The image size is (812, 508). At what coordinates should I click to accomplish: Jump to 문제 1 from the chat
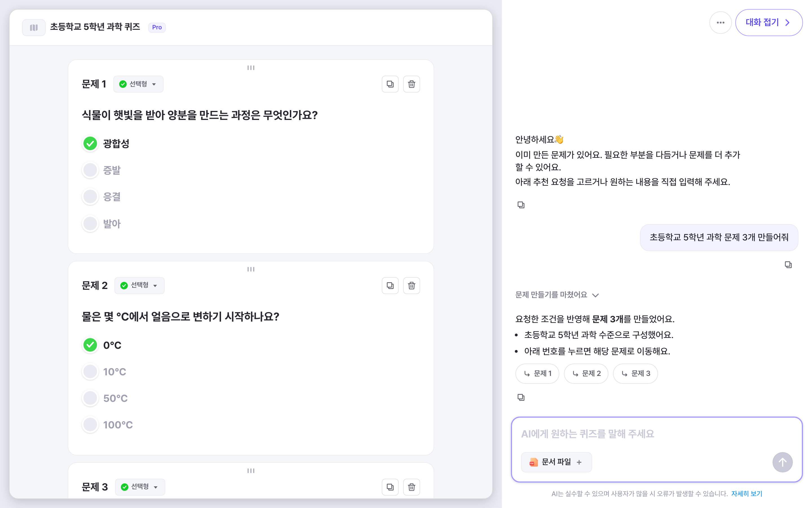point(537,374)
